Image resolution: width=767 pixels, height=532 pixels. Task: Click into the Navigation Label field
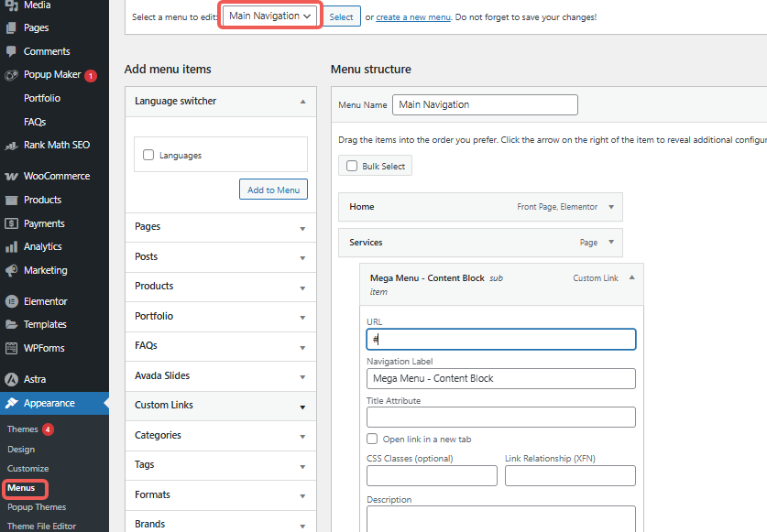point(500,378)
